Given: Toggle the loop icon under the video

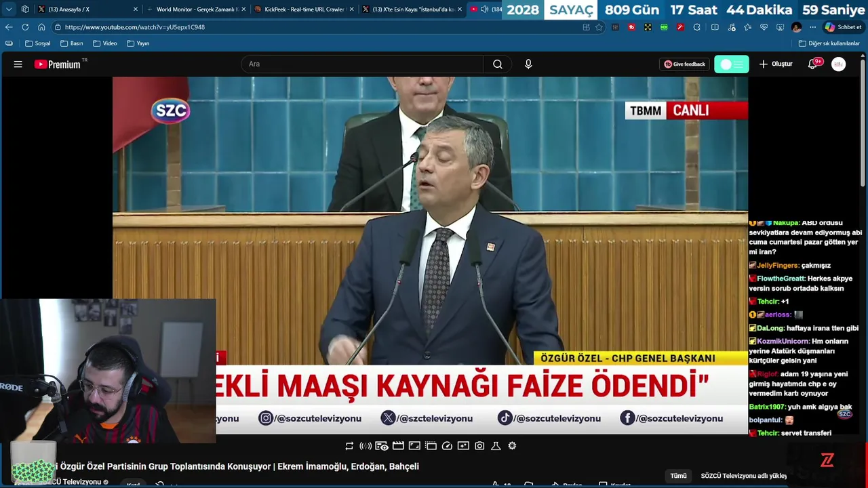Looking at the screenshot, I should click(x=349, y=446).
